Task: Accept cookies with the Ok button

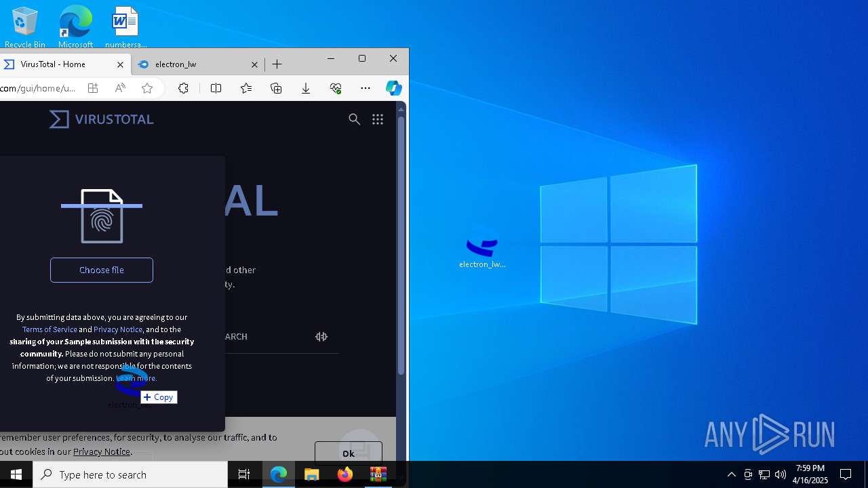Action: click(349, 453)
